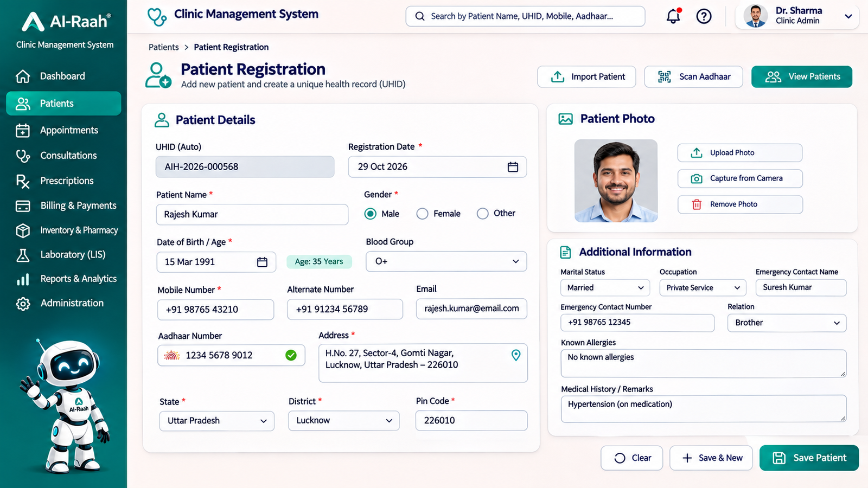
Task: Click the Additional Information document icon
Action: pos(565,252)
